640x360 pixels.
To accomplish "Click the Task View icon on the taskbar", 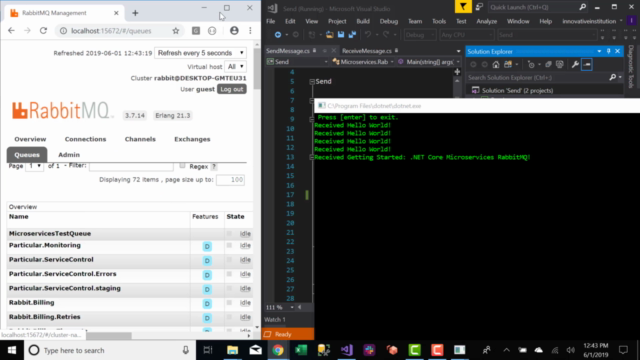I will click(x=208, y=350).
